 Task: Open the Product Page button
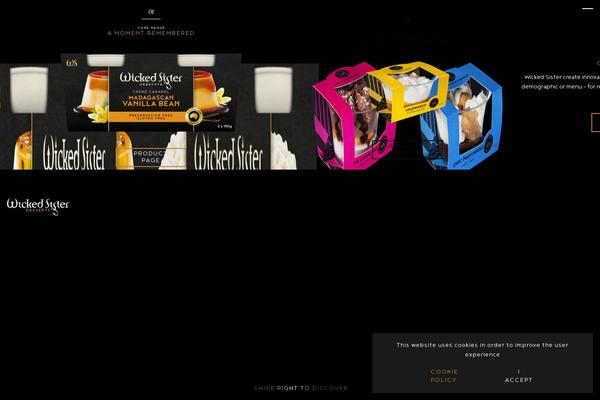[150, 157]
